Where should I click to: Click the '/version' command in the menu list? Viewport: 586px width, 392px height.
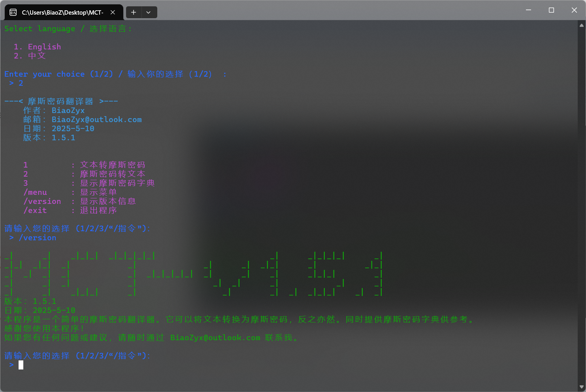point(42,202)
